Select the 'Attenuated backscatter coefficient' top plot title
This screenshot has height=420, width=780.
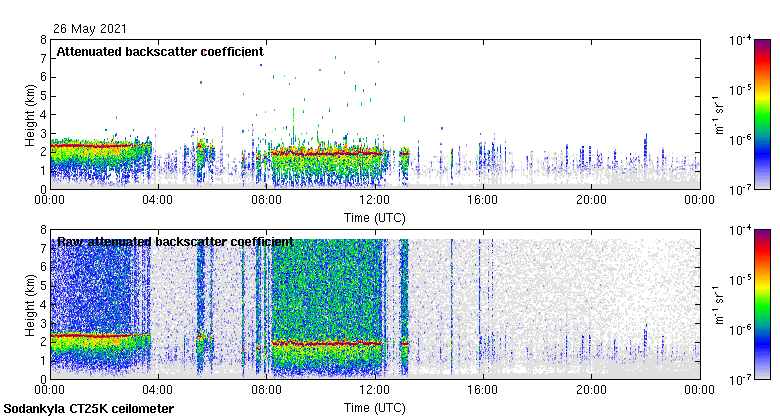coord(160,52)
